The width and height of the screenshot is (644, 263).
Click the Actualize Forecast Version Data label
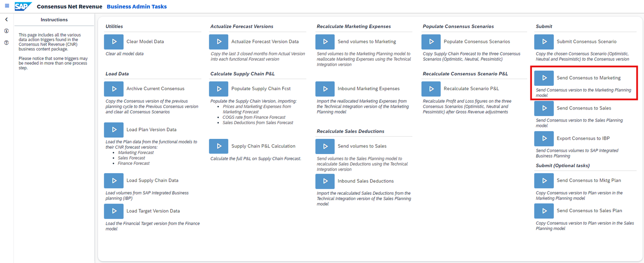click(265, 42)
